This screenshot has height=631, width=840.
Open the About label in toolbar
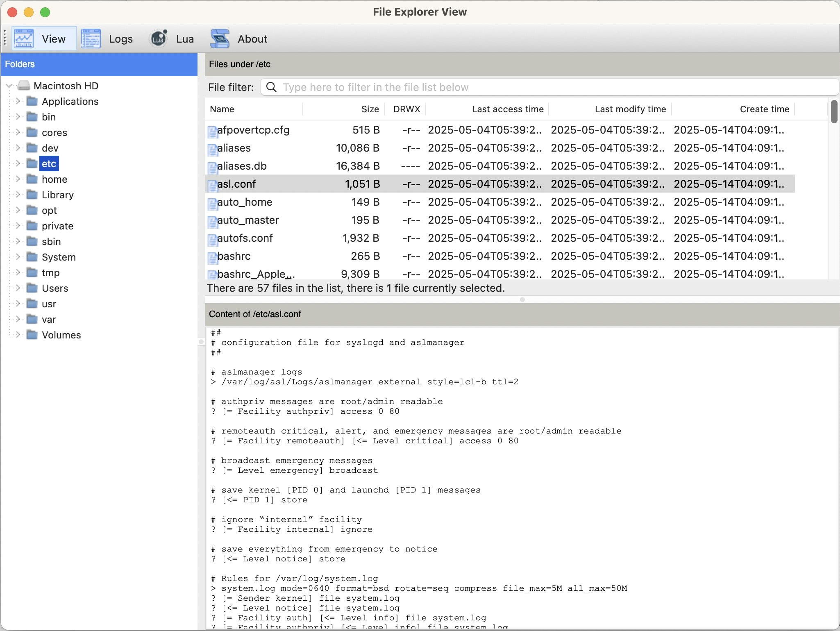(x=252, y=39)
